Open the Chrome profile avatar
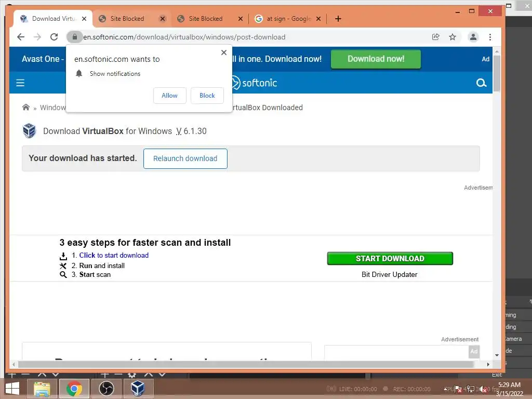Image resolution: width=532 pixels, height=399 pixels. pyautogui.click(x=473, y=37)
